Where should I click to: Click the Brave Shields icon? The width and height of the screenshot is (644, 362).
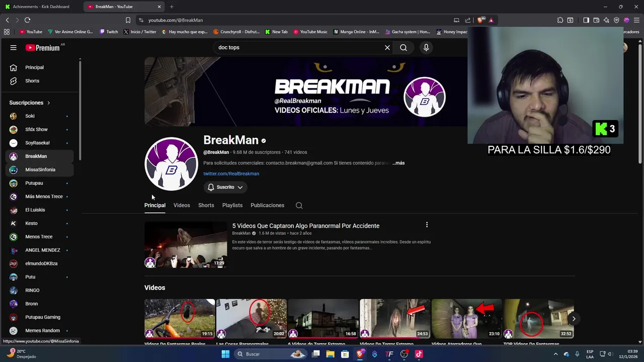(x=480, y=20)
